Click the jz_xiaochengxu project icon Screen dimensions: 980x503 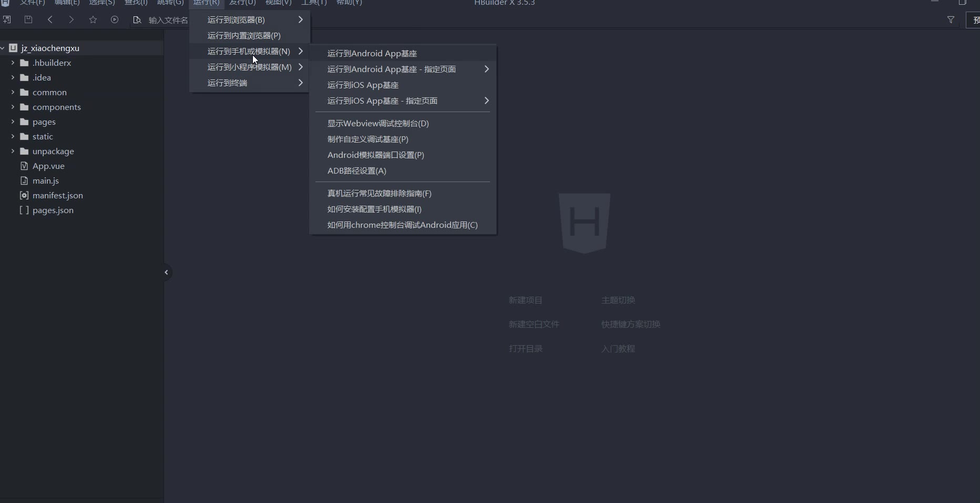click(x=13, y=48)
